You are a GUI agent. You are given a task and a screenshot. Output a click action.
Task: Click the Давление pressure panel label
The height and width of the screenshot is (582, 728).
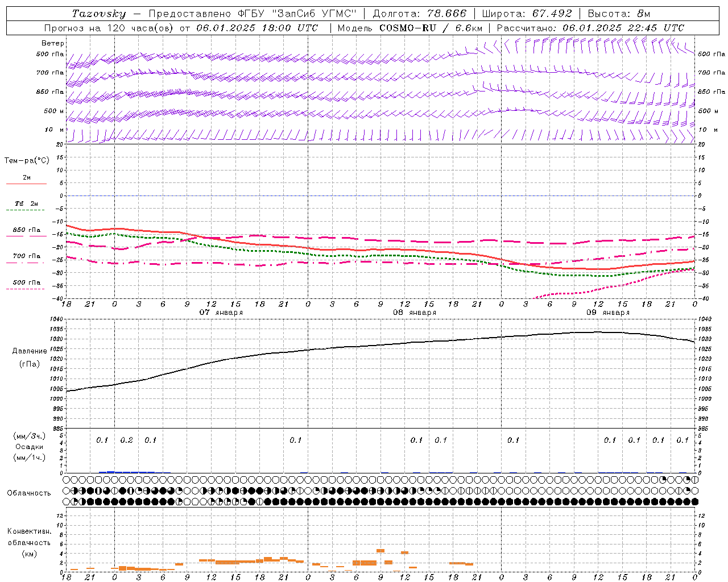click(x=30, y=351)
